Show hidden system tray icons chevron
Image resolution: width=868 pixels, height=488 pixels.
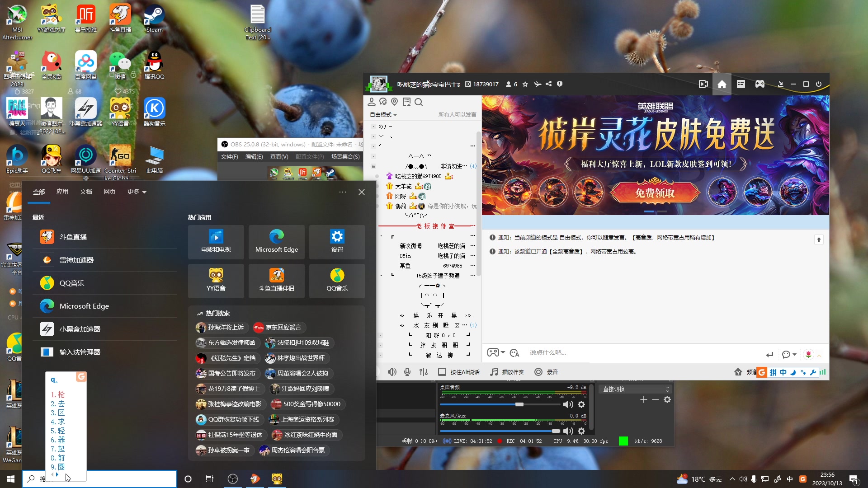click(x=732, y=479)
